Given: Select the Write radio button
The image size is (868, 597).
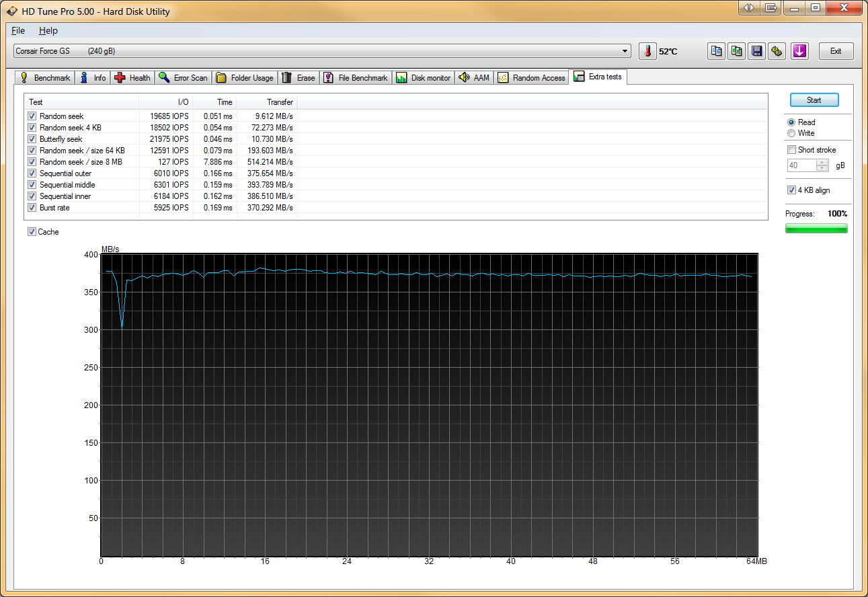Looking at the screenshot, I should click(x=791, y=133).
